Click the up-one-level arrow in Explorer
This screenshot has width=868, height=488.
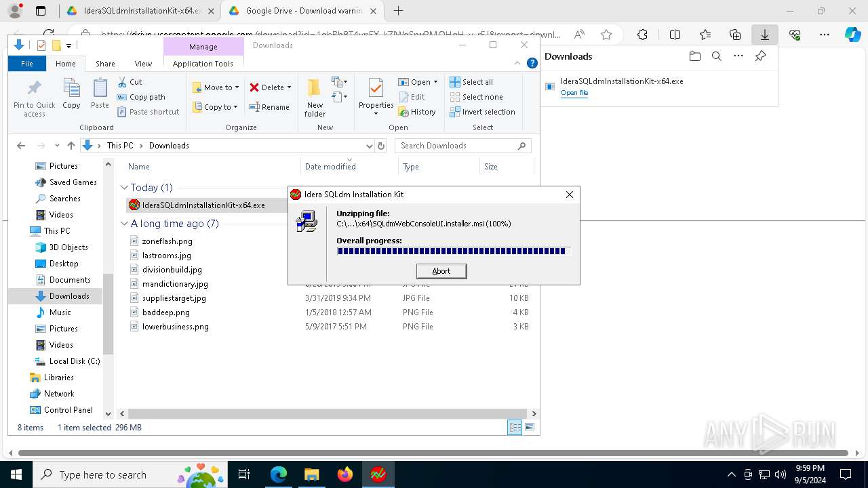(71, 146)
